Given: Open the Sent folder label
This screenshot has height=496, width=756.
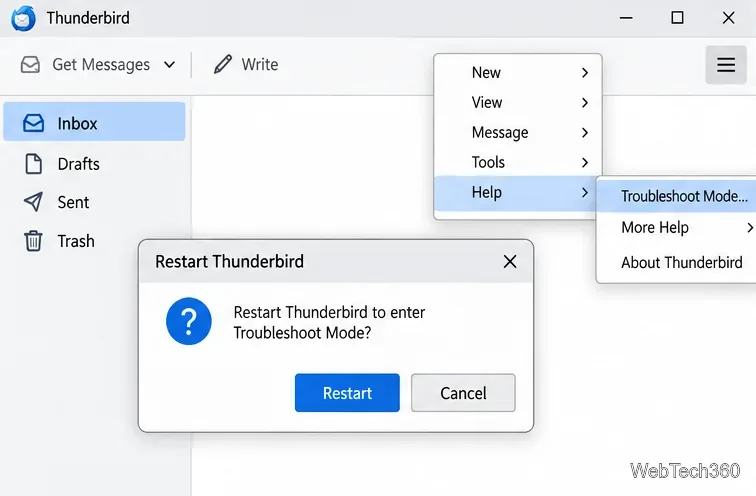Looking at the screenshot, I should (x=73, y=202).
